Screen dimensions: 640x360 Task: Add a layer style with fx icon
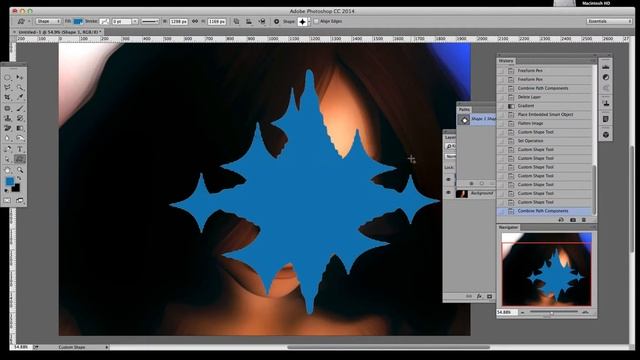coord(479,297)
